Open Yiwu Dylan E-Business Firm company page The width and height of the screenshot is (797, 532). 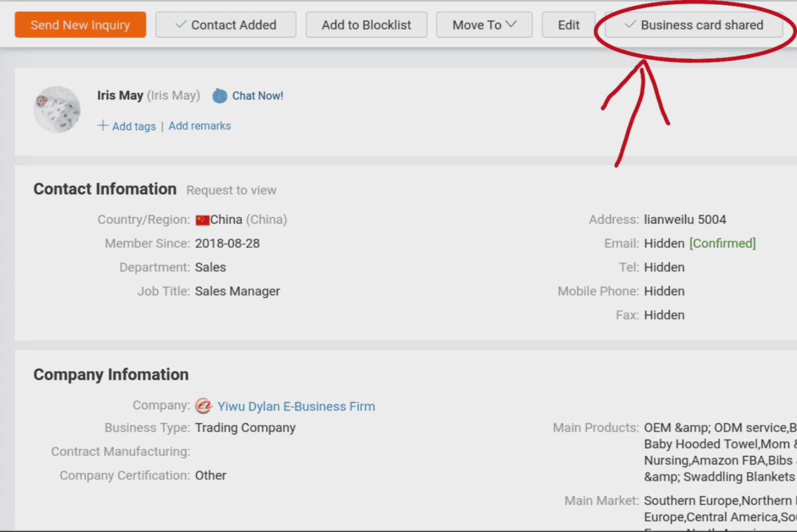click(296, 407)
